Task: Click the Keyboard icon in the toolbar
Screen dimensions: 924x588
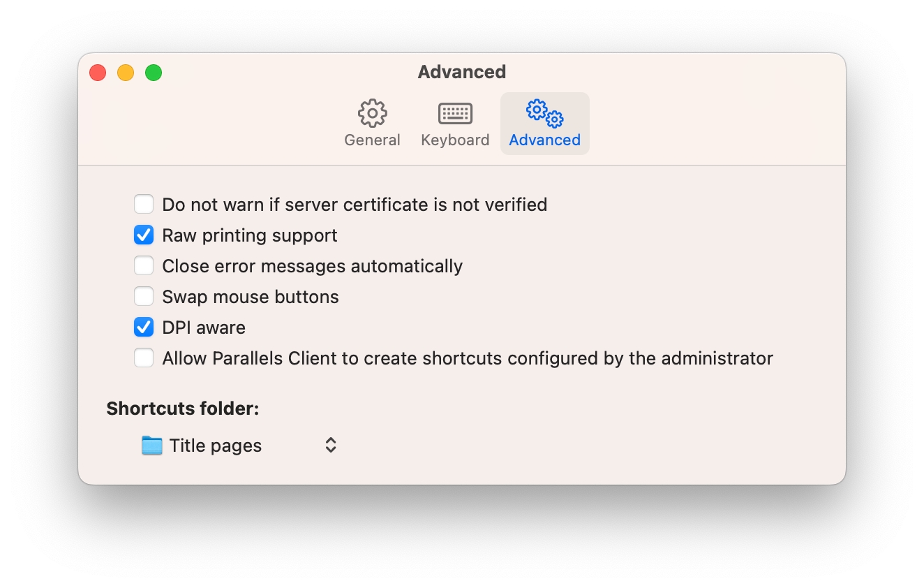Action: [455, 113]
